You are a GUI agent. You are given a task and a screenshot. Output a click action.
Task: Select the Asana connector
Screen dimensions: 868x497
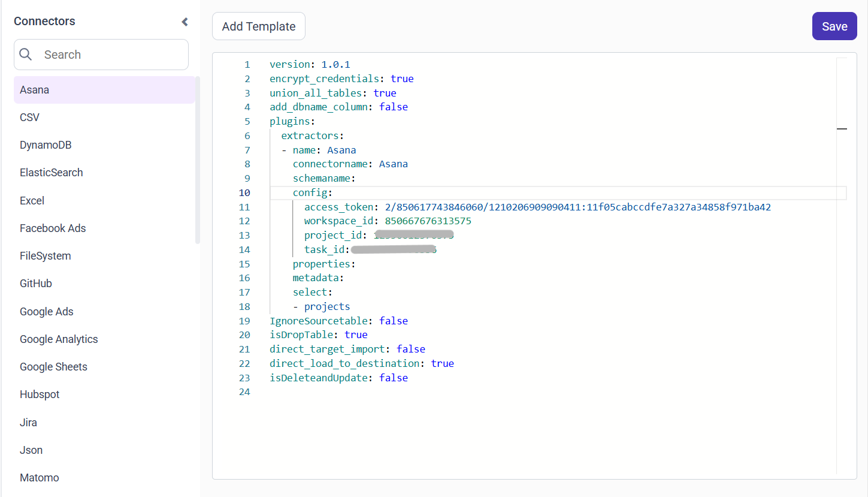pyautogui.click(x=34, y=89)
